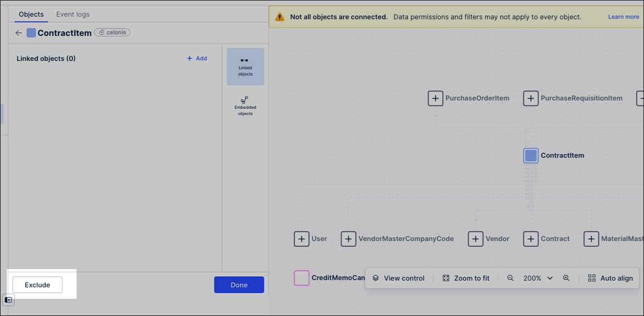The width and height of the screenshot is (644, 316).
Task: Select the Objects tab
Action: click(x=31, y=14)
